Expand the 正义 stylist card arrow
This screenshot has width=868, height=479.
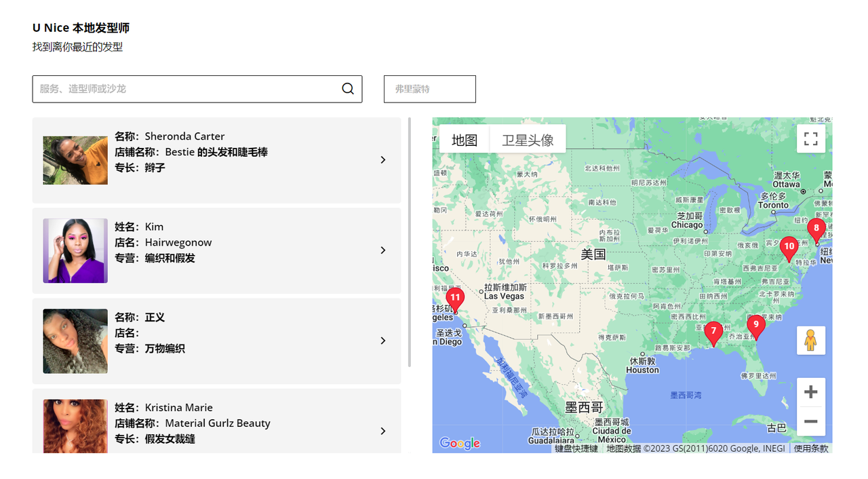click(x=383, y=341)
